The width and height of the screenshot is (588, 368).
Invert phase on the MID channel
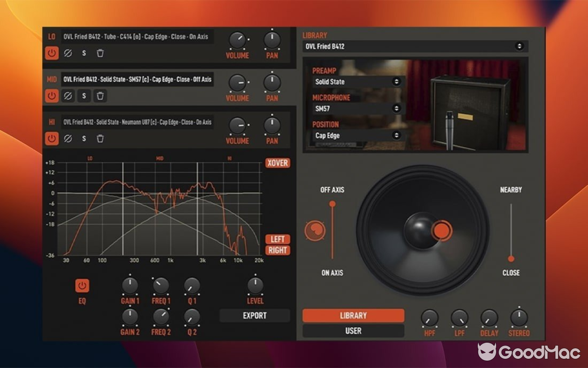[x=68, y=96]
